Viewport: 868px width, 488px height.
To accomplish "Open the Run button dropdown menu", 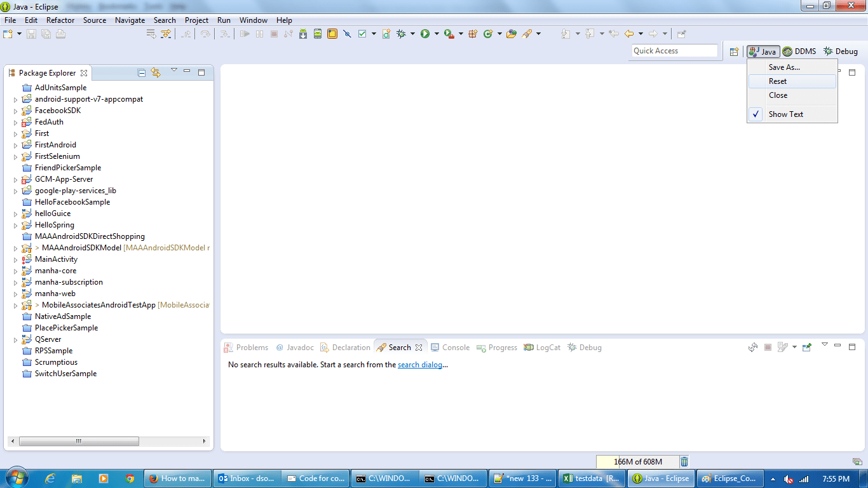I will [437, 33].
